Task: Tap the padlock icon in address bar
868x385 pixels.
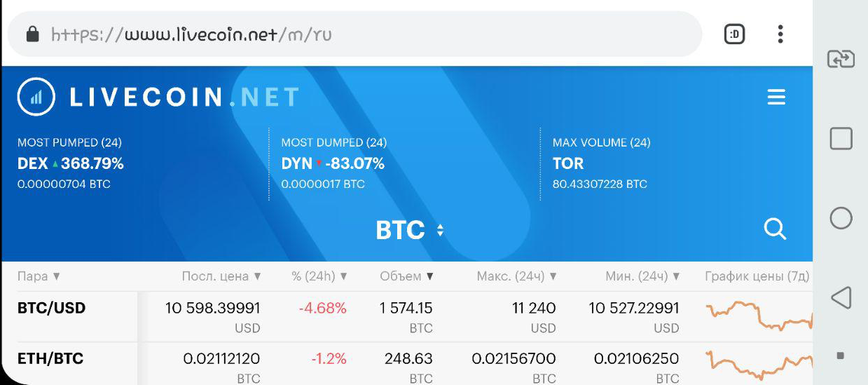Action: pyautogui.click(x=32, y=34)
